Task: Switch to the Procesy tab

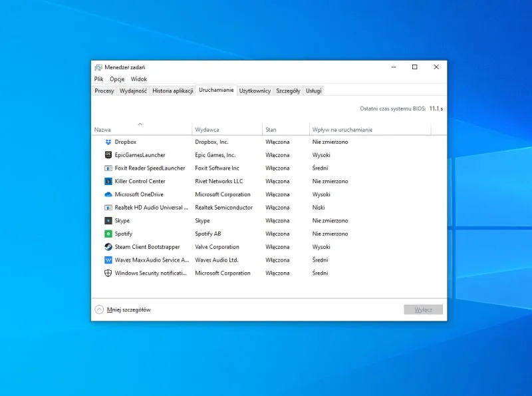Action: tap(104, 91)
